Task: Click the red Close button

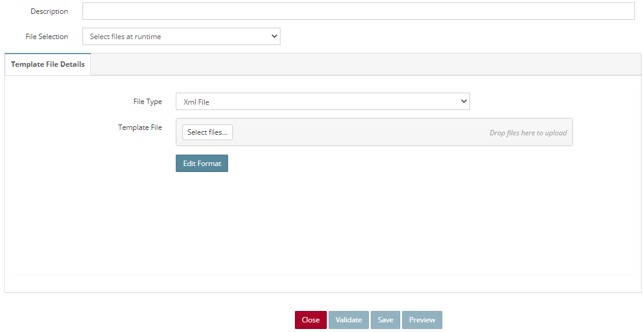Action: [x=311, y=320]
